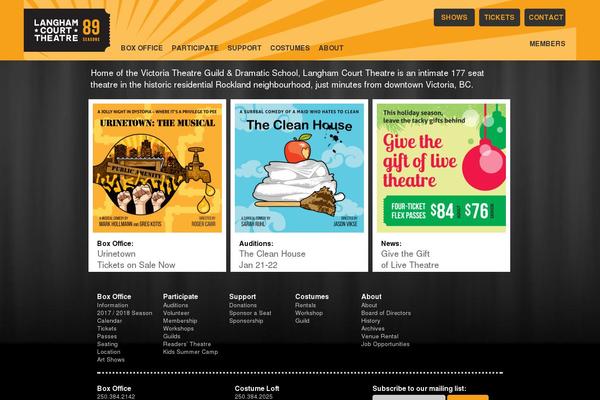600x400 pixels.
Task: Open the Costumes menu in header
Action: [290, 48]
